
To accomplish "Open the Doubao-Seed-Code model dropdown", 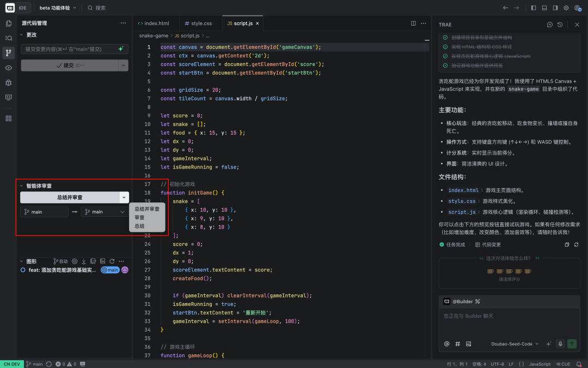I will click(514, 344).
